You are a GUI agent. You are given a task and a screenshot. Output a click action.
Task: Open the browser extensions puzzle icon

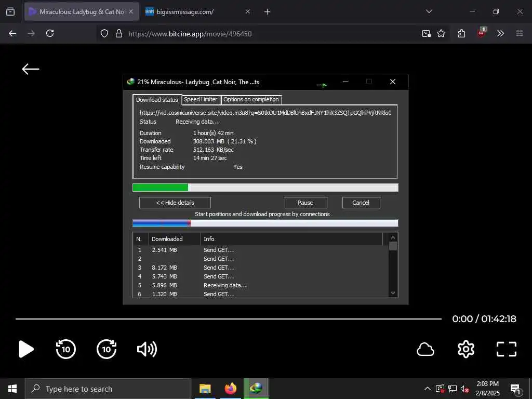461,33
